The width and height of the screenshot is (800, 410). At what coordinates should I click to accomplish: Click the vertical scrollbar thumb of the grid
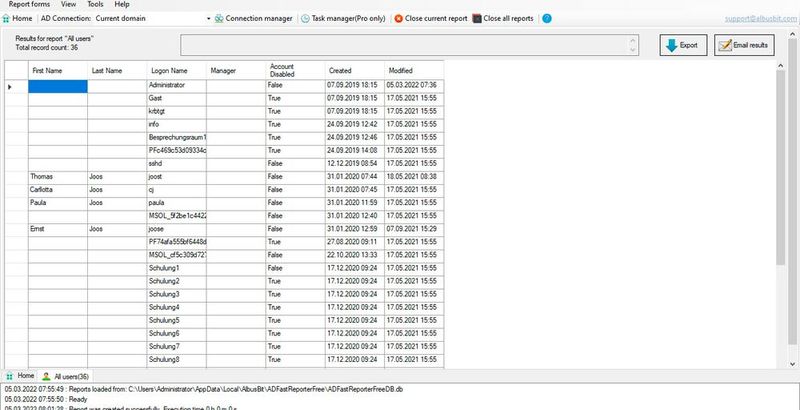(x=780, y=167)
